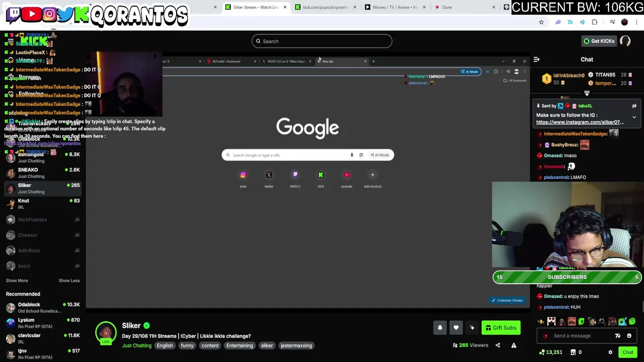Open offline channel AdinRoss
This screenshot has height=362, width=644.
tap(43, 250)
